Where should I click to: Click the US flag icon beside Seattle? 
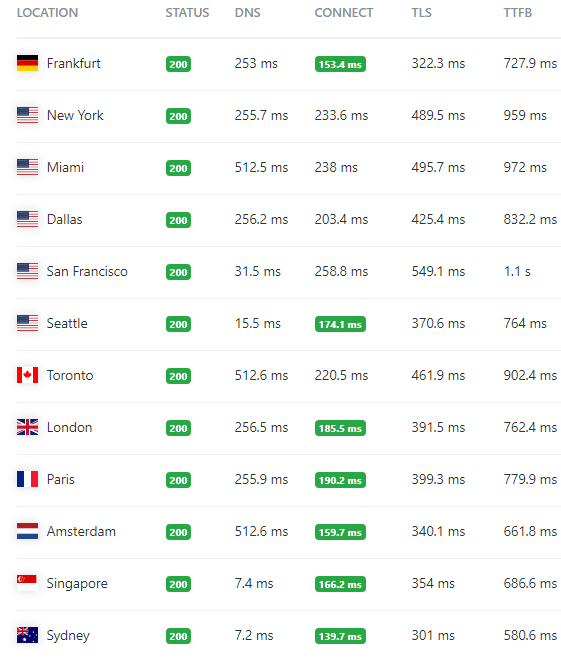click(x=27, y=323)
